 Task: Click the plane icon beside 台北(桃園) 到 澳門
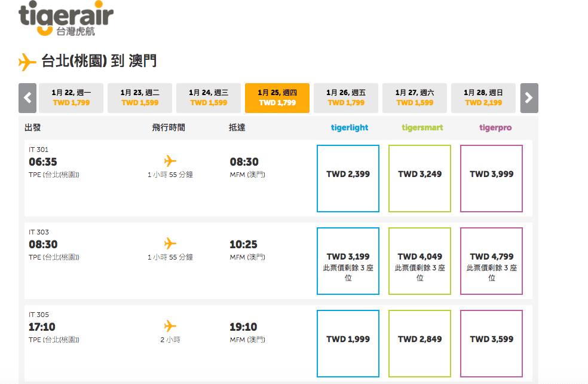click(x=27, y=62)
